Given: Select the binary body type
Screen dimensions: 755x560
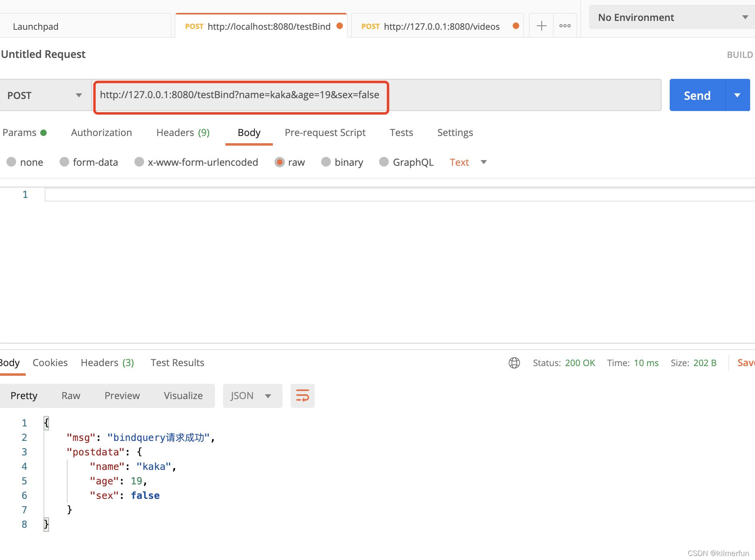Looking at the screenshot, I should [342, 162].
